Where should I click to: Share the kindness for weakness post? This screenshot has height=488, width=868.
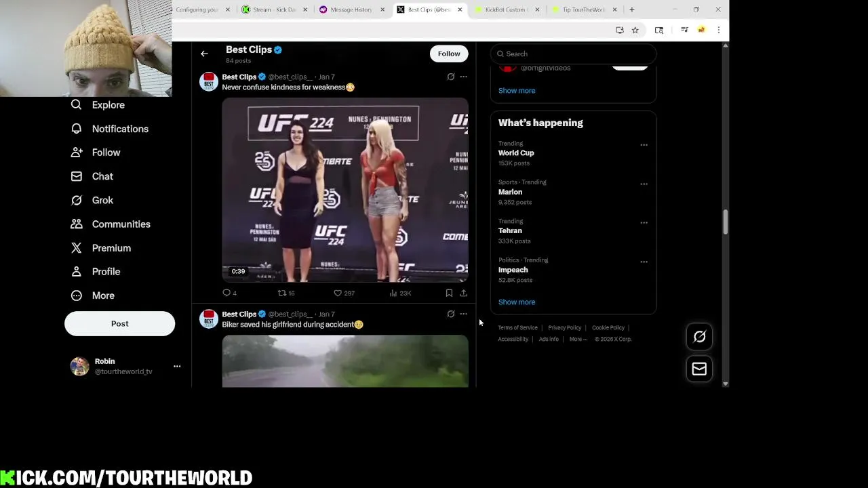(464, 293)
